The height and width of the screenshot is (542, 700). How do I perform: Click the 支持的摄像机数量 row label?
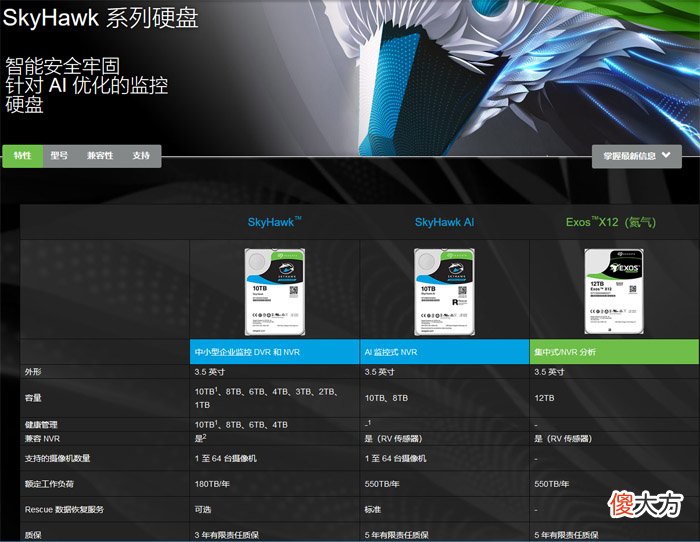pyautogui.click(x=58, y=458)
